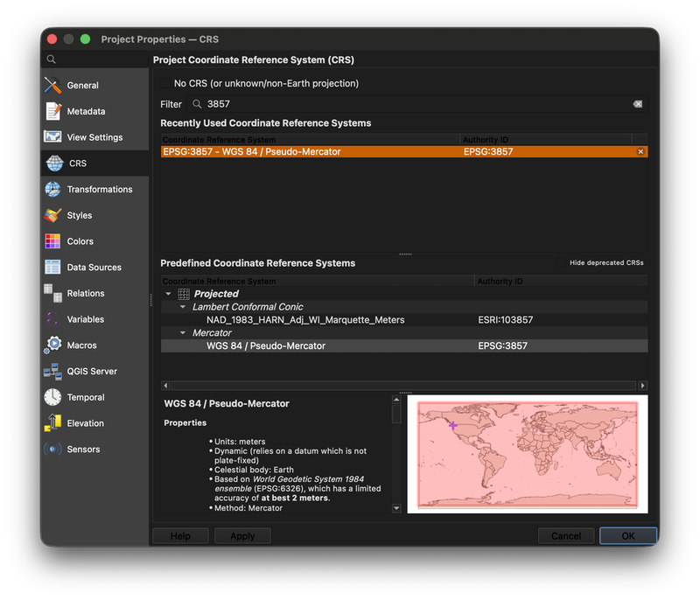Click the Sensors tab label

click(83, 449)
